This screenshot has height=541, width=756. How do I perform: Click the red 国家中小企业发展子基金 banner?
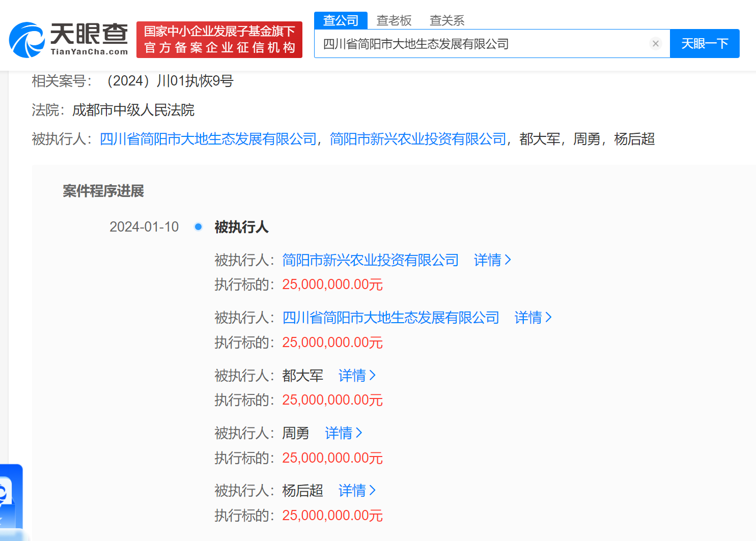pyautogui.click(x=219, y=40)
